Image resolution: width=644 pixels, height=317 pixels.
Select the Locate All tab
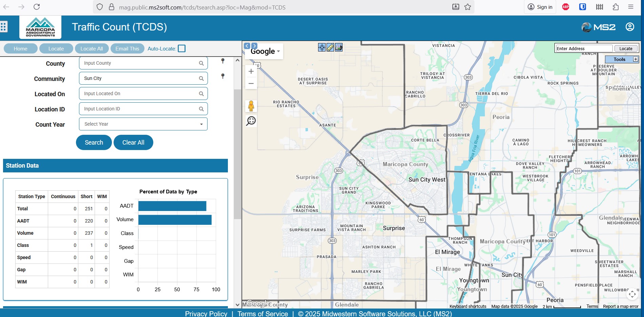92,49
